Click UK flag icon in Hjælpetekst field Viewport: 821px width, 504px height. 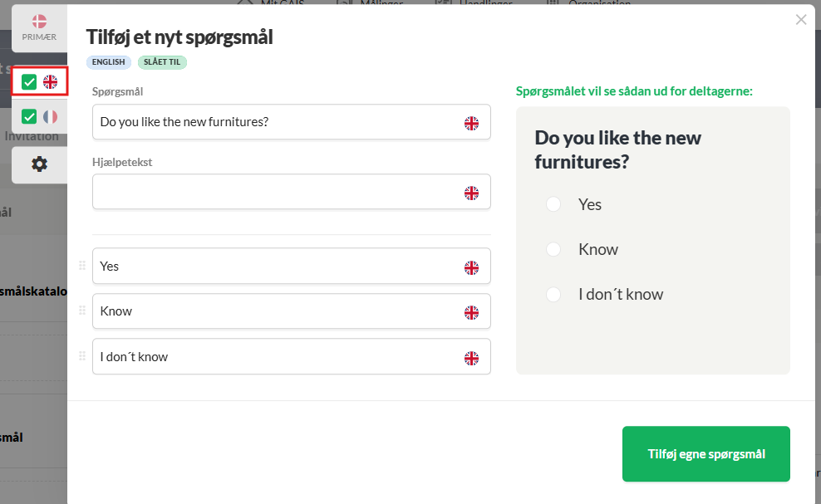pyautogui.click(x=471, y=193)
